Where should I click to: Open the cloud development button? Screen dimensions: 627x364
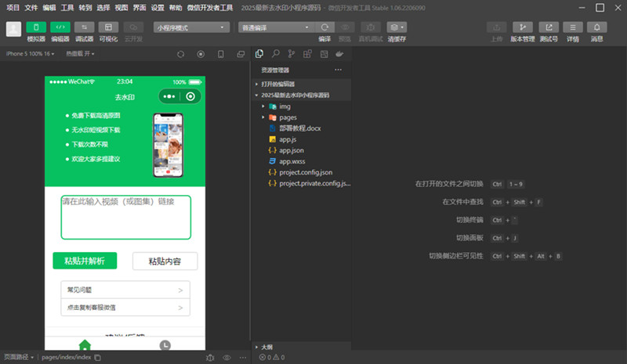[133, 27]
